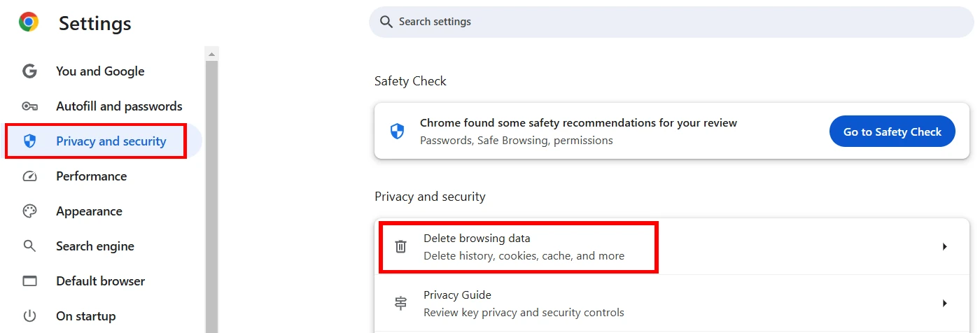Click the magnifier icon beside Search engine
The width and height of the screenshot is (980, 333).
[x=29, y=246]
